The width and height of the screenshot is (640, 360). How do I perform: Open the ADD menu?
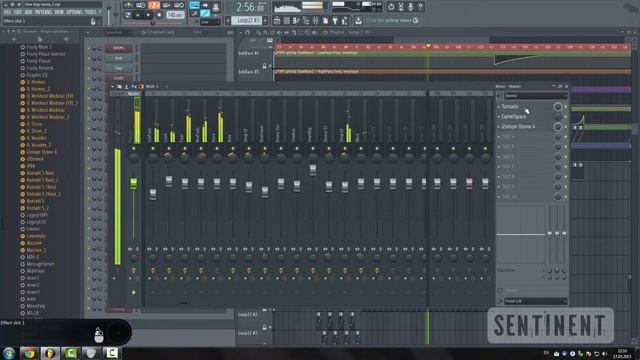29,12
